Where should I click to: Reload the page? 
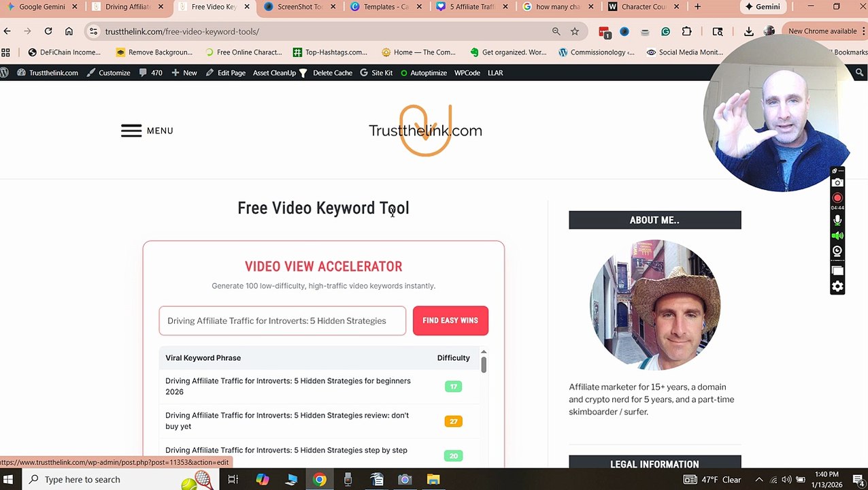48,31
